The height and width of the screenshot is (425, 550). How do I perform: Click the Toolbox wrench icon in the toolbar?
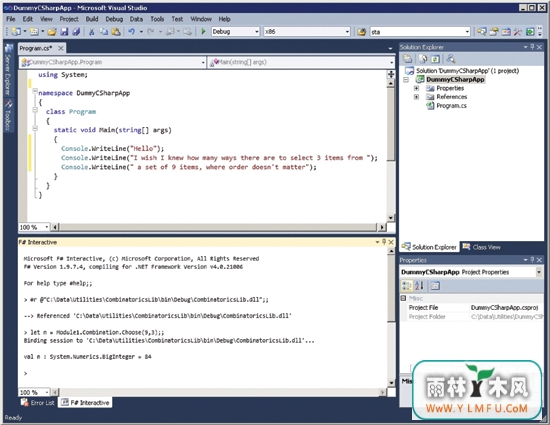[x=518, y=32]
